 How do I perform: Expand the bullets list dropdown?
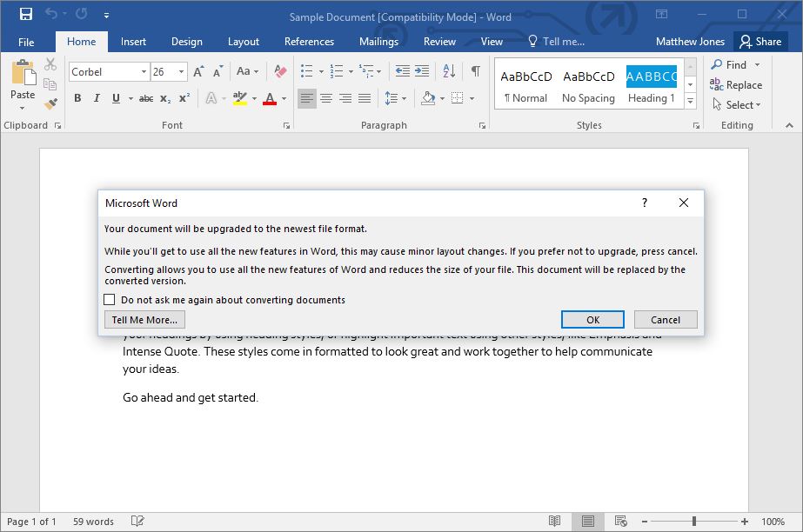pyautogui.click(x=322, y=71)
